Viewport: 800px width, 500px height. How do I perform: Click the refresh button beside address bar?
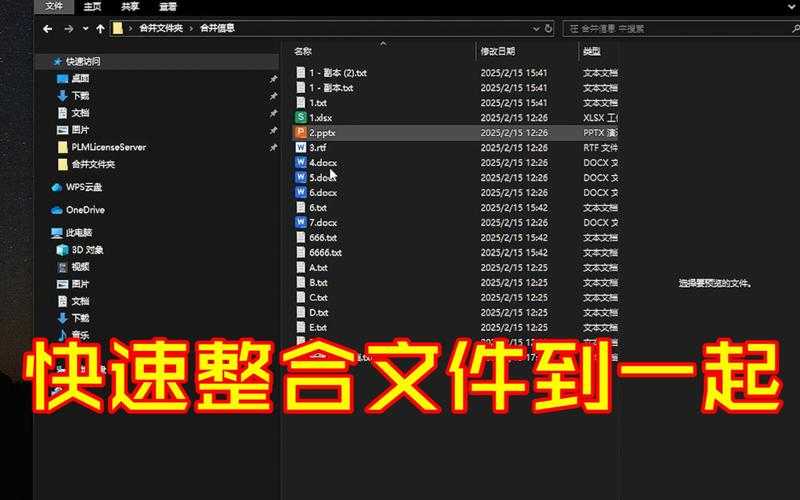coord(547,28)
